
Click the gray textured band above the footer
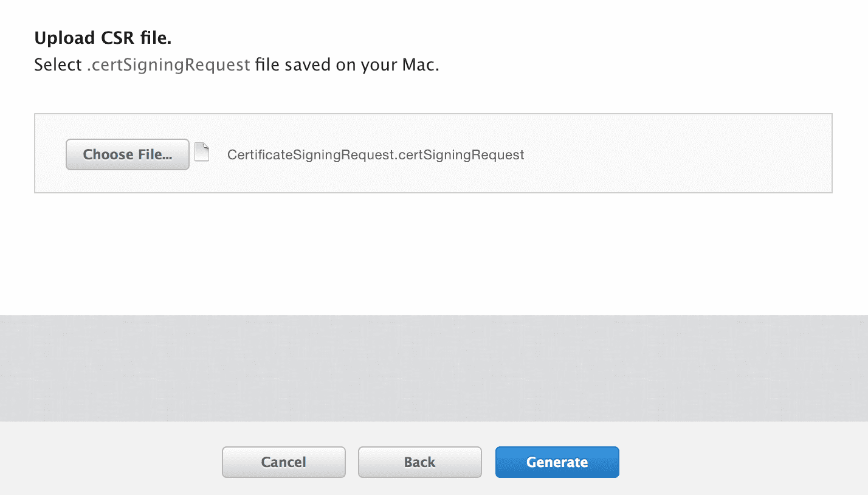click(x=434, y=368)
